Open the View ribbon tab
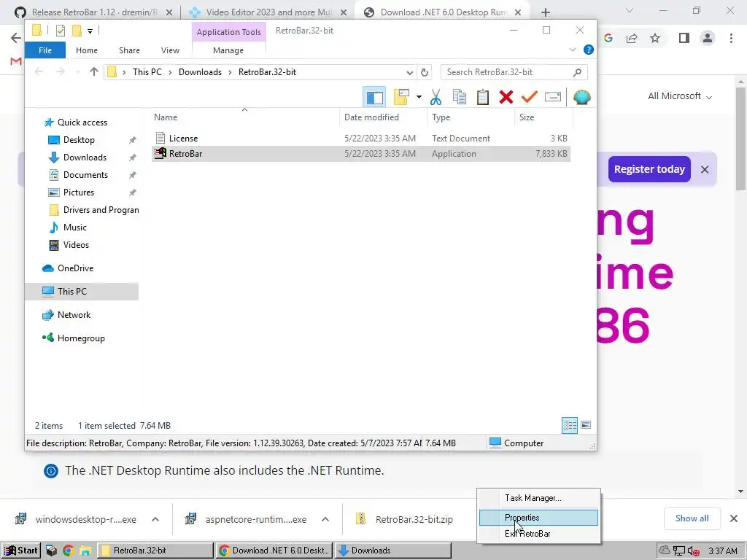The image size is (747, 560). pos(170,50)
